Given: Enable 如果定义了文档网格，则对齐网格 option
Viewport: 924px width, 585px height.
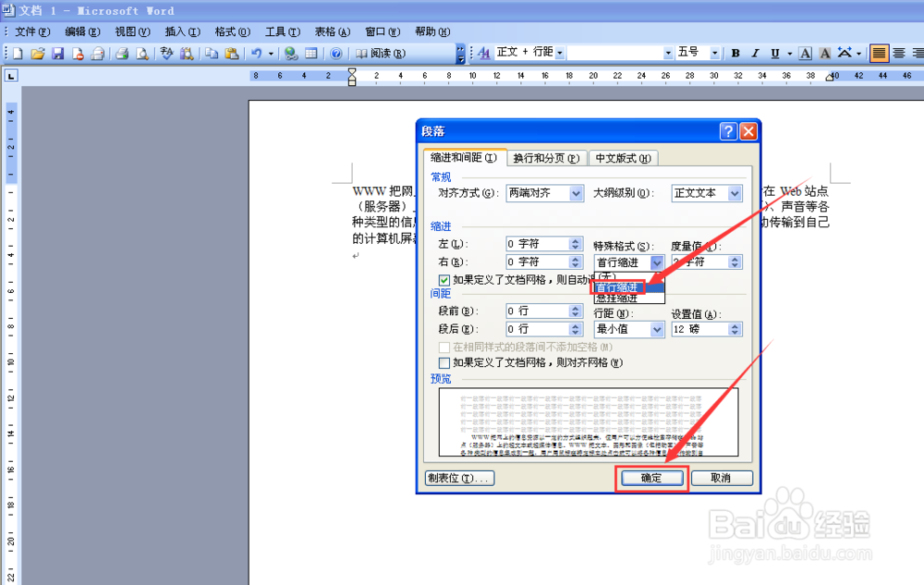Looking at the screenshot, I should click(x=445, y=361).
